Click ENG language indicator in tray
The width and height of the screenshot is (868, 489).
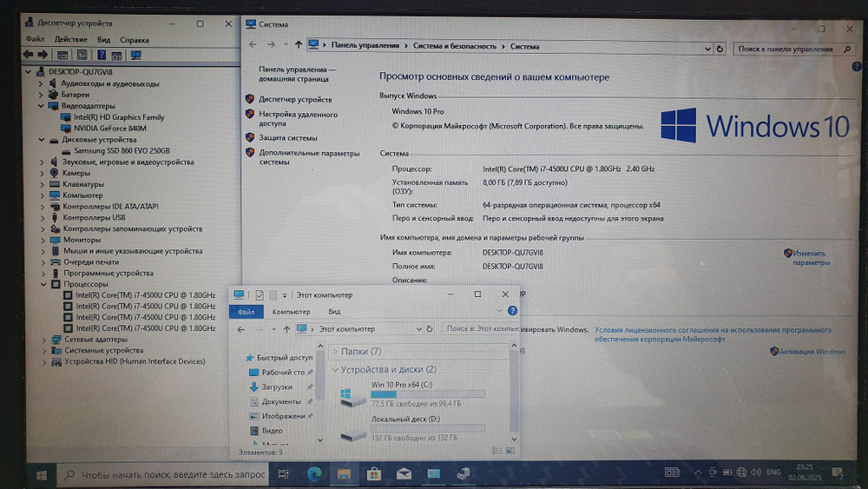pyautogui.click(x=773, y=472)
